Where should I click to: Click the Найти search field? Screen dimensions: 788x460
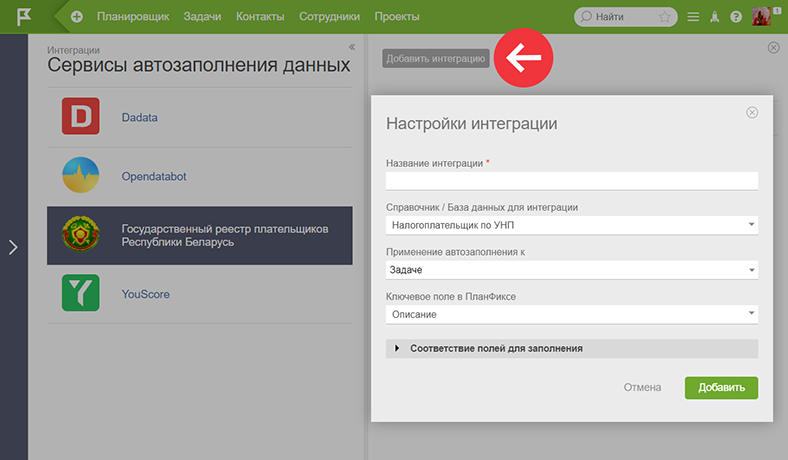pos(626,17)
